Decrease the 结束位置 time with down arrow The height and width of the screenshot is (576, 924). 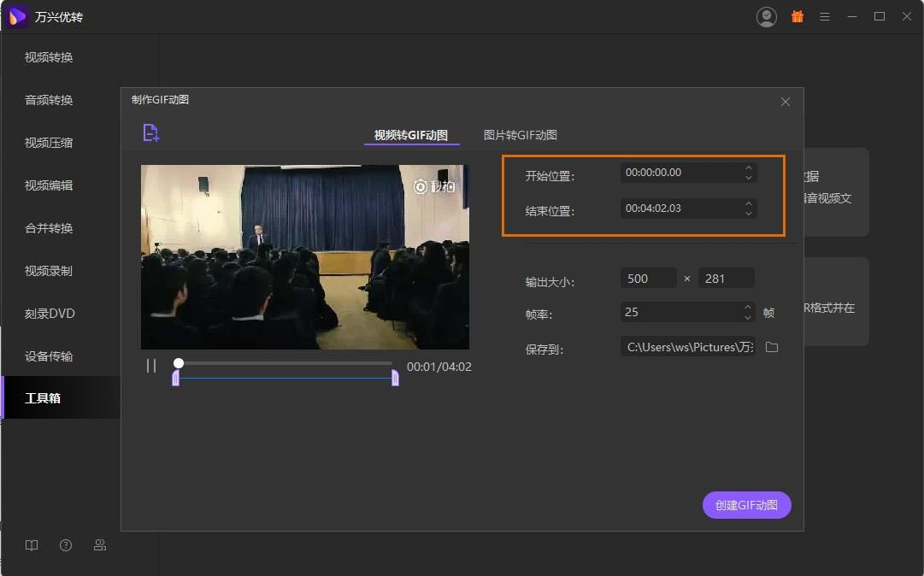tap(749, 213)
